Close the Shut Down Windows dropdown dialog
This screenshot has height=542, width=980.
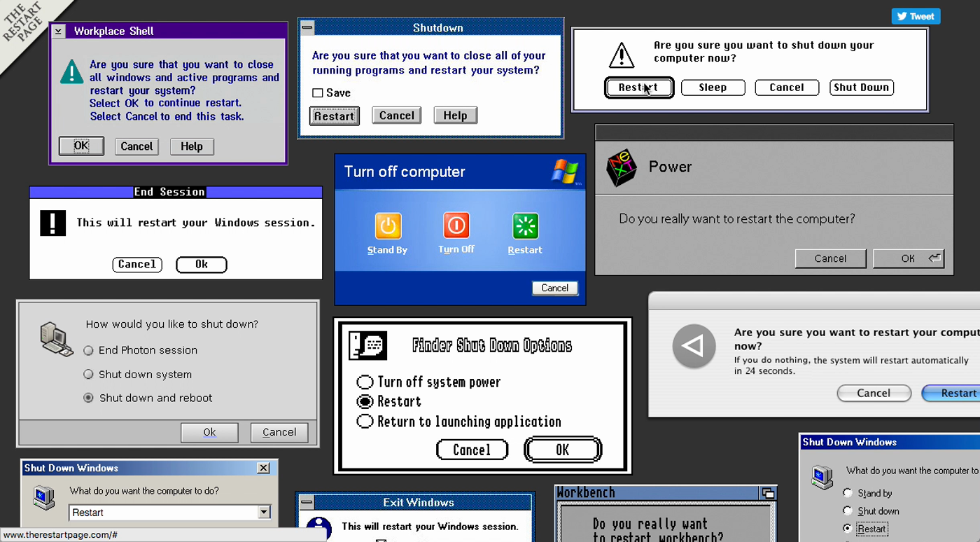coord(263,468)
